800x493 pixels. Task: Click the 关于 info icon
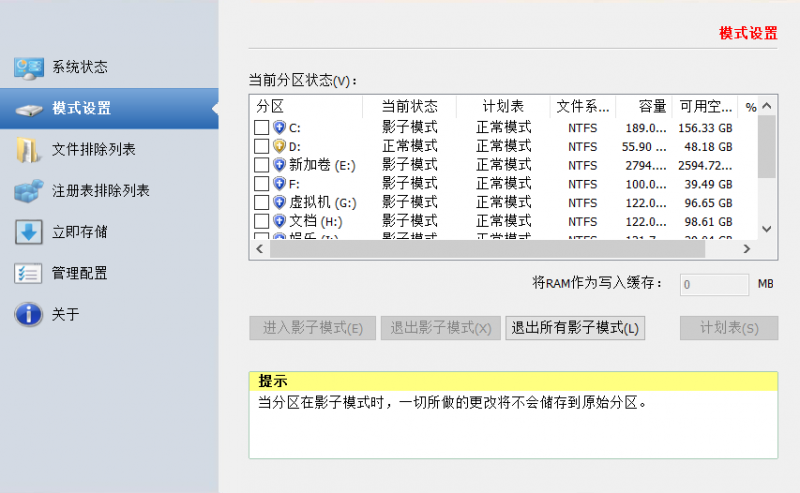pos(28,314)
